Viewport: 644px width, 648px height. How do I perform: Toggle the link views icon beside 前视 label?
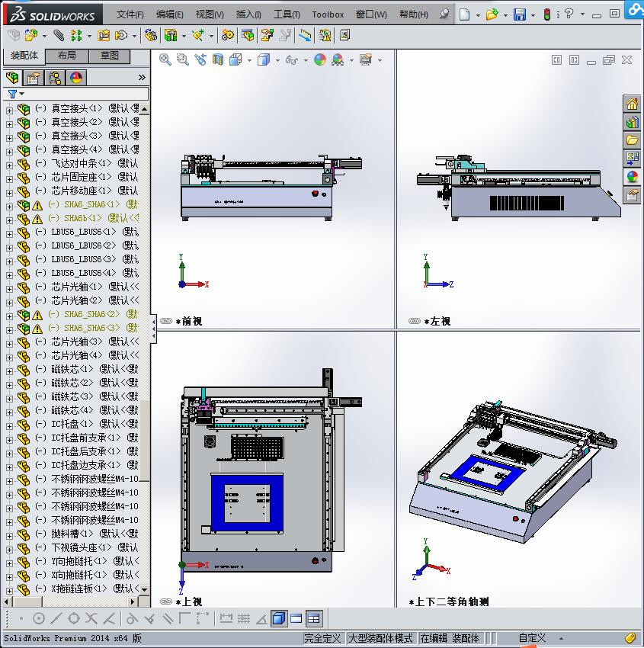coord(166,321)
